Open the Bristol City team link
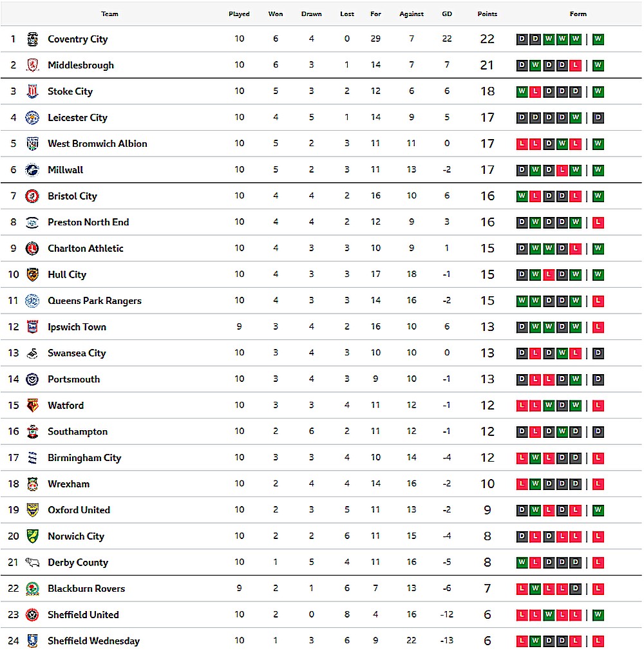The width and height of the screenshot is (644, 651). 72,196
